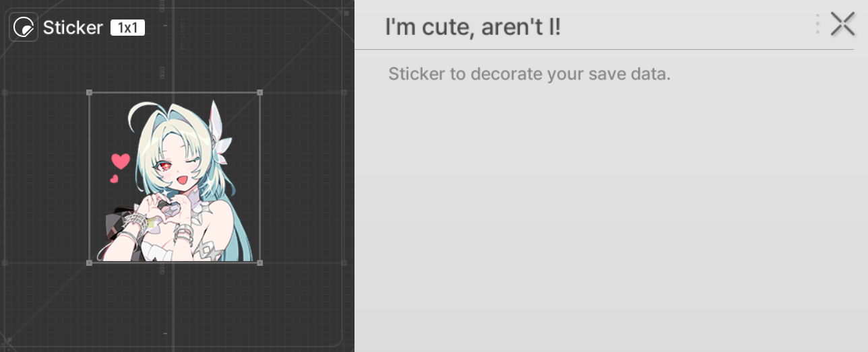Click the small pink heart below large heart

click(114, 179)
